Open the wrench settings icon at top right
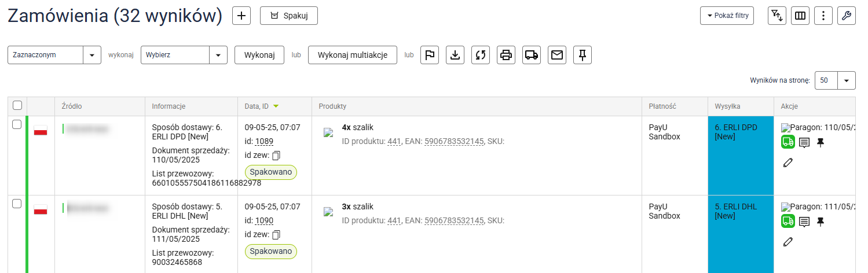 click(846, 16)
